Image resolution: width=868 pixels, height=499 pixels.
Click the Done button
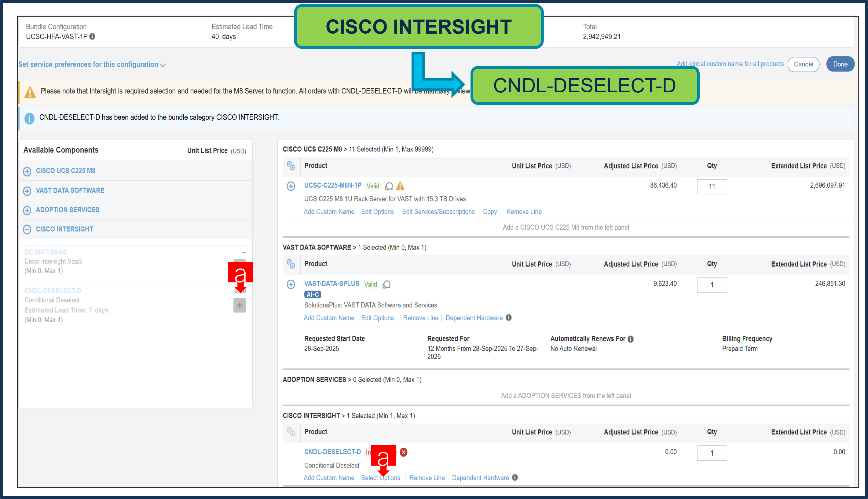(x=840, y=64)
